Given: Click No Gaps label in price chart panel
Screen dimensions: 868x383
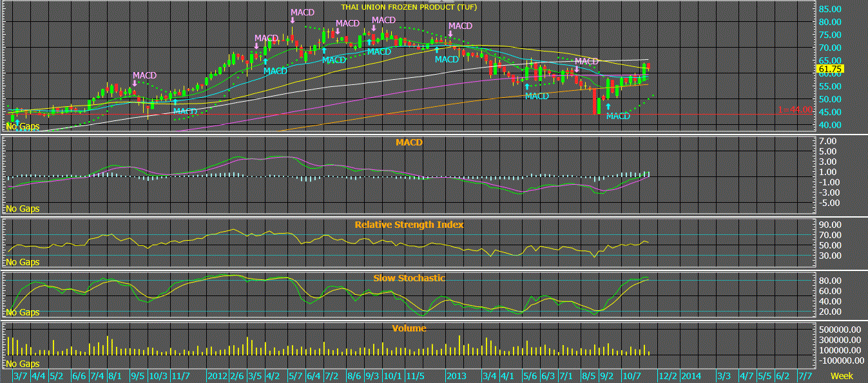Looking at the screenshot, I should (x=23, y=127).
